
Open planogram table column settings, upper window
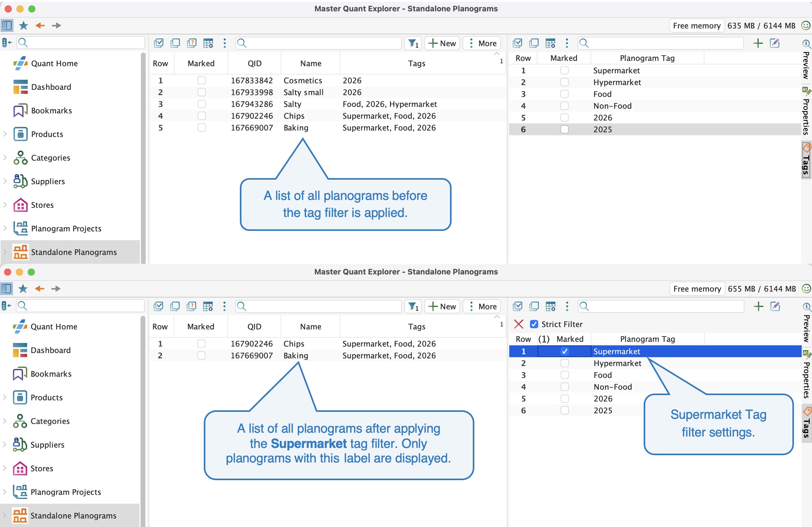click(x=208, y=43)
